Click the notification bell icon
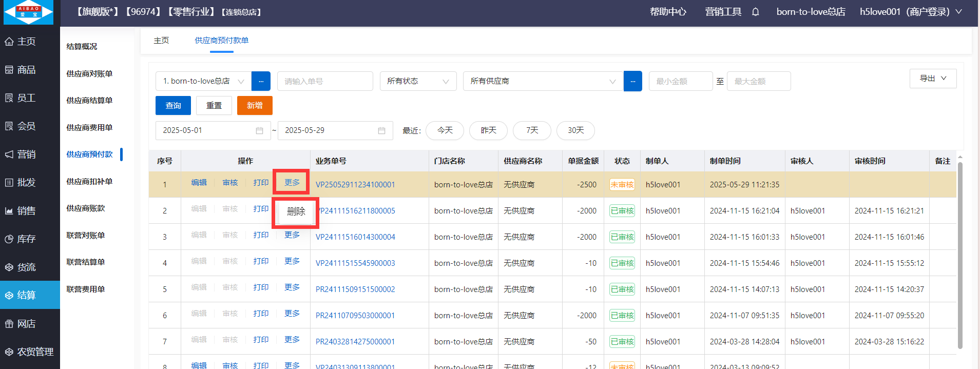 click(x=755, y=12)
